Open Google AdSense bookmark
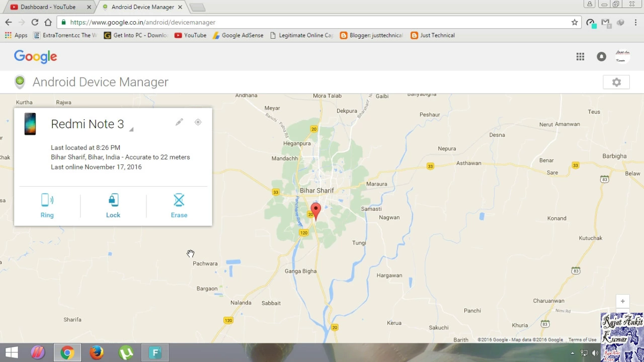 [x=238, y=35]
